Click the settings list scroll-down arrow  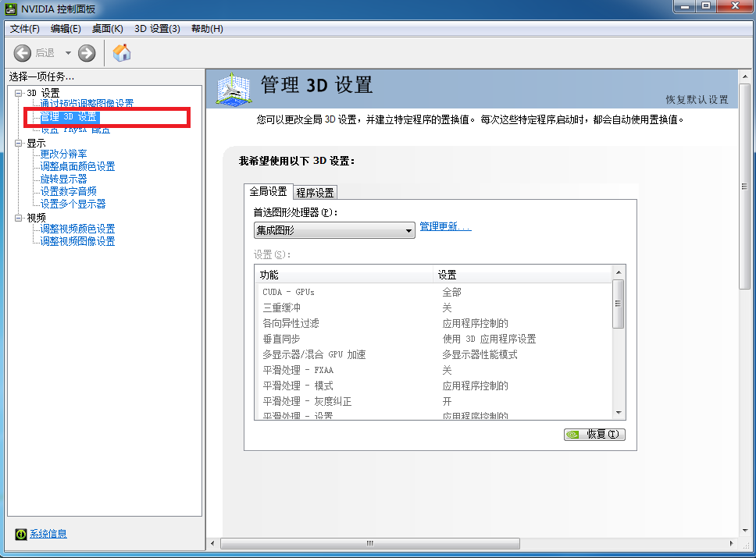tap(619, 413)
